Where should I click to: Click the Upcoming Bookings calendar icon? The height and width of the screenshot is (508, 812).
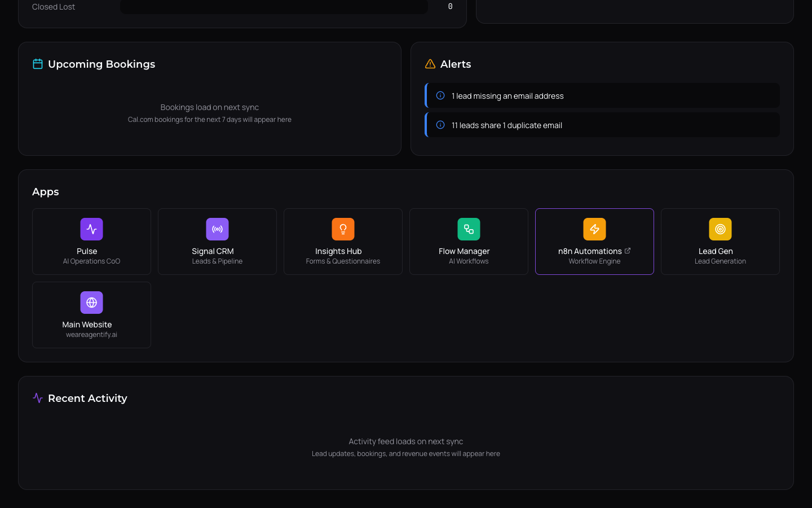point(37,64)
